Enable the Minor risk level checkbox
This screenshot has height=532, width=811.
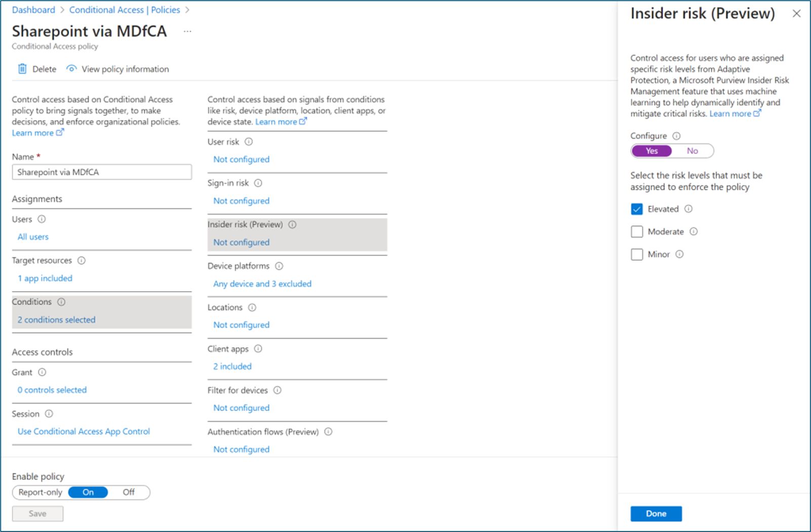coord(637,254)
